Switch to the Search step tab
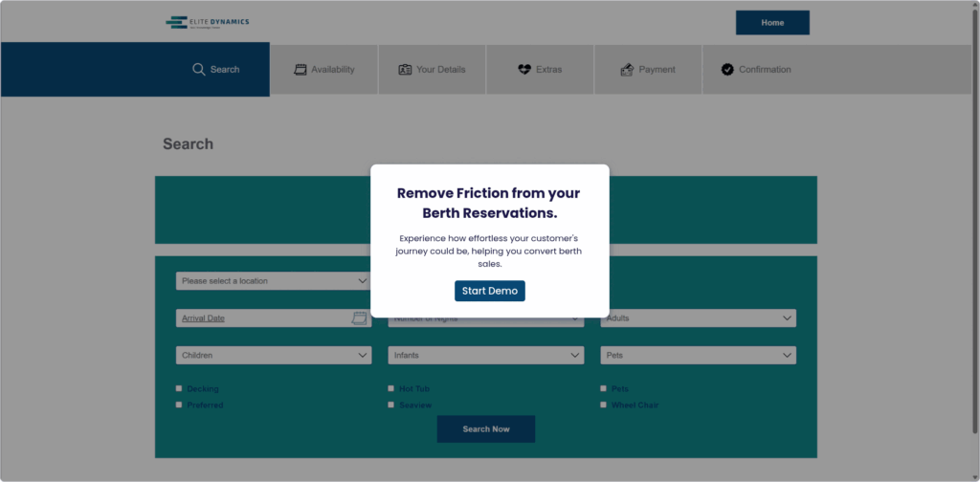The width and height of the screenshot is (980, 482). pyautogui.click(x=135, y=69)
